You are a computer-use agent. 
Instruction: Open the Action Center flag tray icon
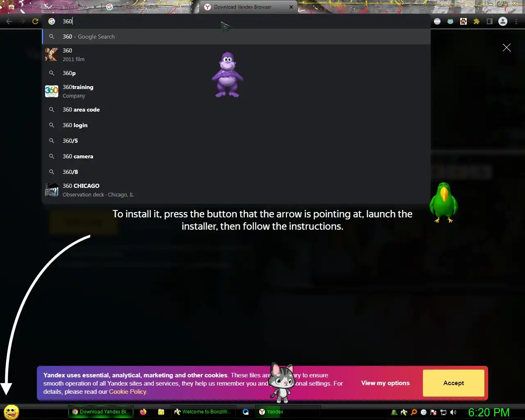coord(434,412)
